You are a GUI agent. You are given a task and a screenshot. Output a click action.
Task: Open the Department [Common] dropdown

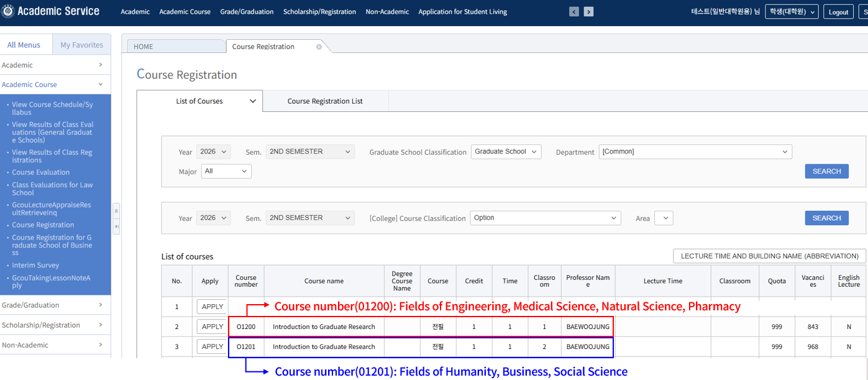pos(695,152)
